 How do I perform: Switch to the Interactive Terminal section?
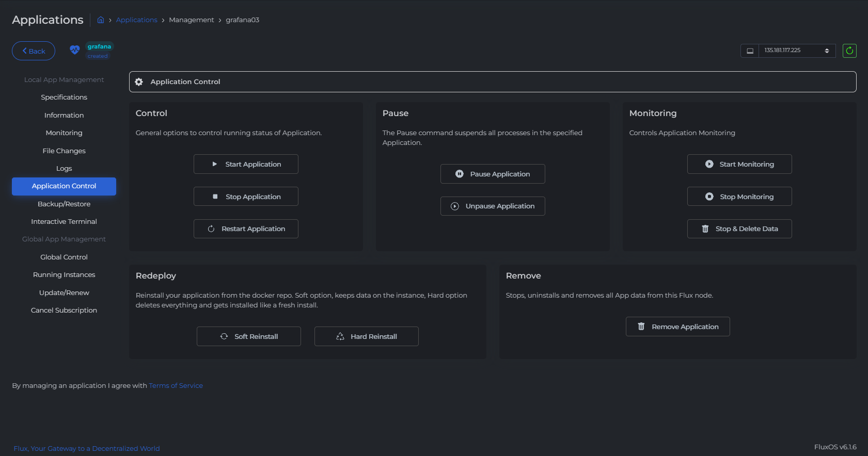pos(64,222)
